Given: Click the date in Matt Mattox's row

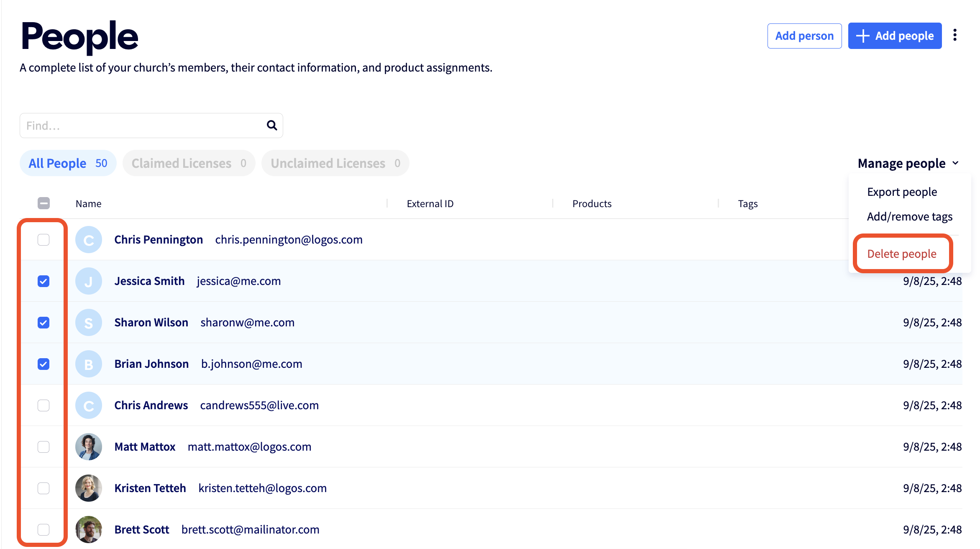Looking at the screenshot, I should point(932,447).
